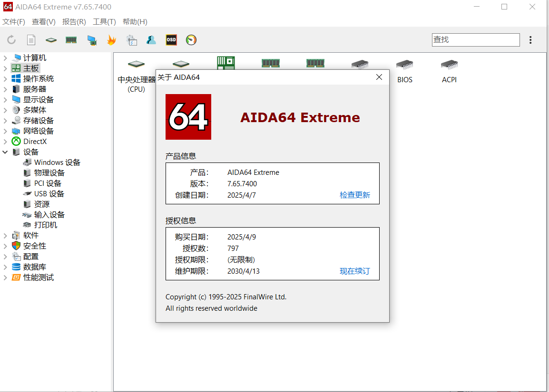This screenshot has width=549, height=392.
Task: Select 操作系统 in the sidebar tree
Action: pos(39,79)
